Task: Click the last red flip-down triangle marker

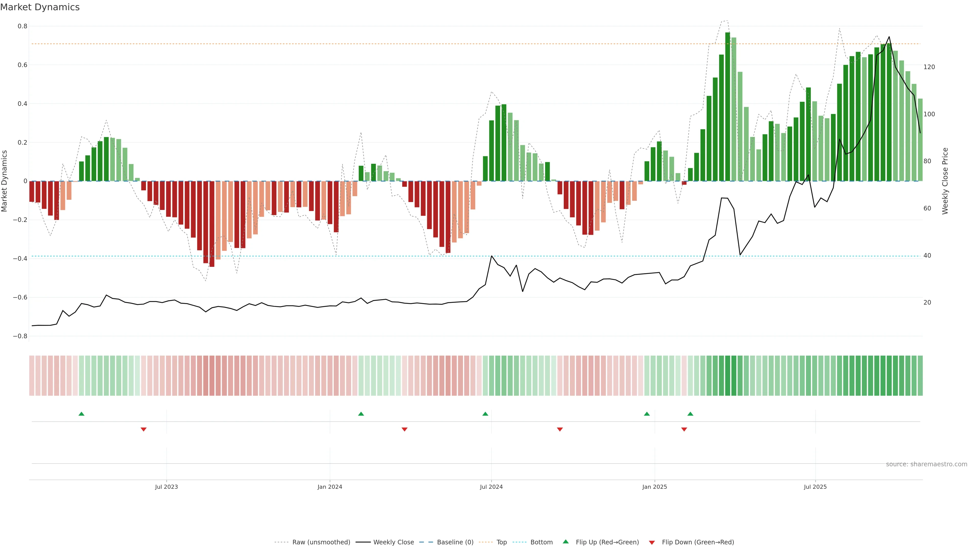Action: (x=684, y=429)
